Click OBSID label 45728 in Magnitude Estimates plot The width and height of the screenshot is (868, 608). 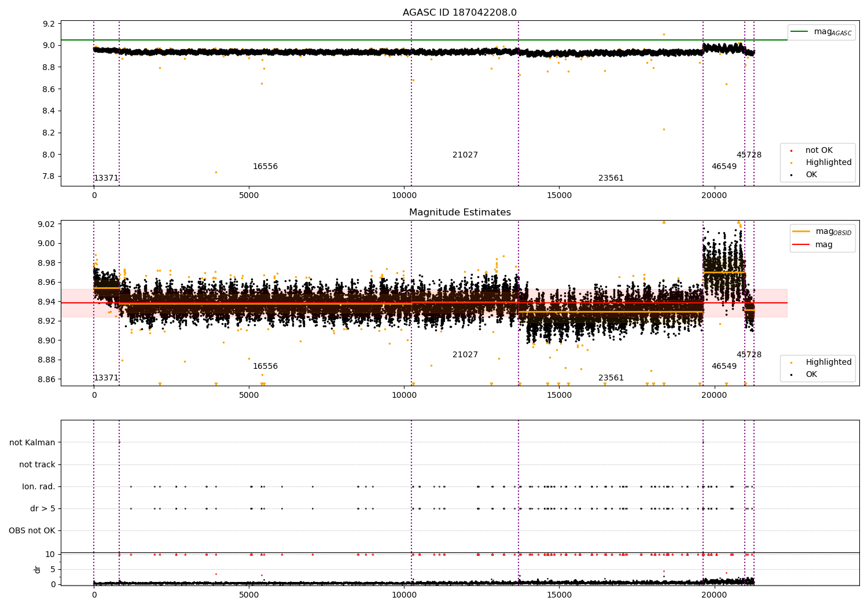coord(749,355)
